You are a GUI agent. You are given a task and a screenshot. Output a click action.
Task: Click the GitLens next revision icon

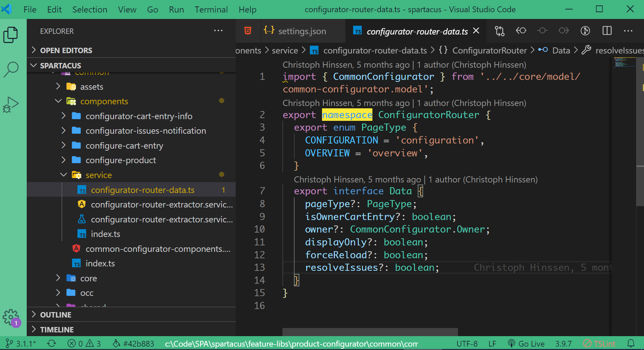(x=564, y=31)
